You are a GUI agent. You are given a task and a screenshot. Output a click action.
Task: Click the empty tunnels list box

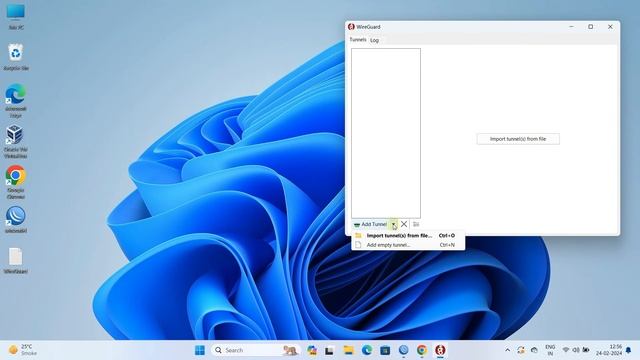386,133
